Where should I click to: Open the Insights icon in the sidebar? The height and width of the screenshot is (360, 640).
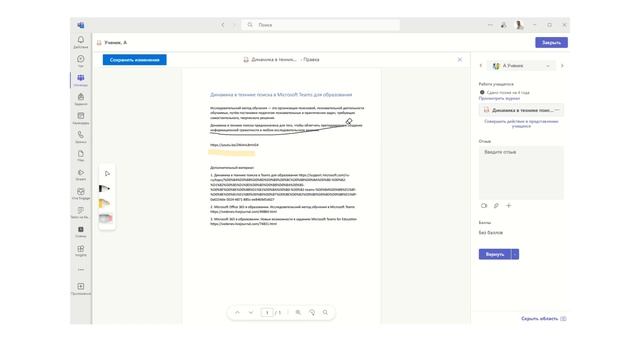pos(81,250)
